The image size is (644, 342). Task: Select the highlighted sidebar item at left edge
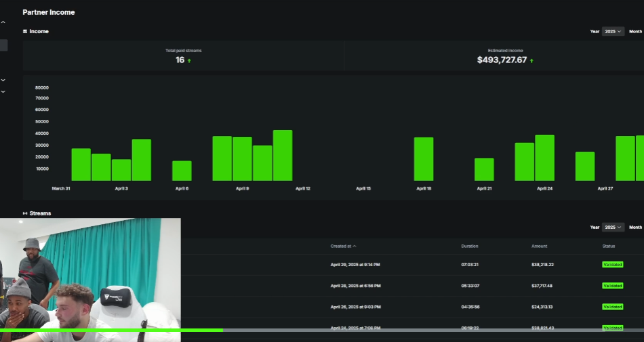click(3, 45)
